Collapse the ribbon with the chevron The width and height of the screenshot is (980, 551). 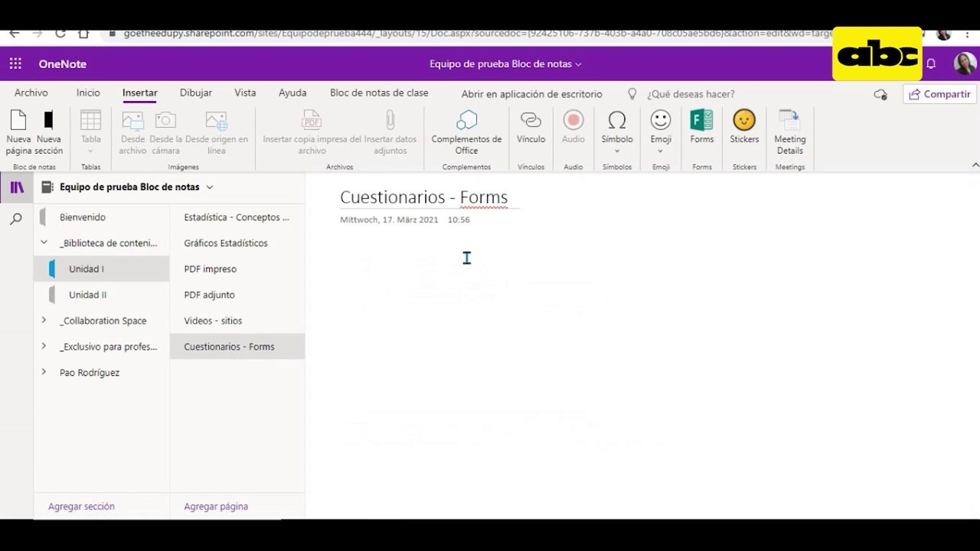975,165
